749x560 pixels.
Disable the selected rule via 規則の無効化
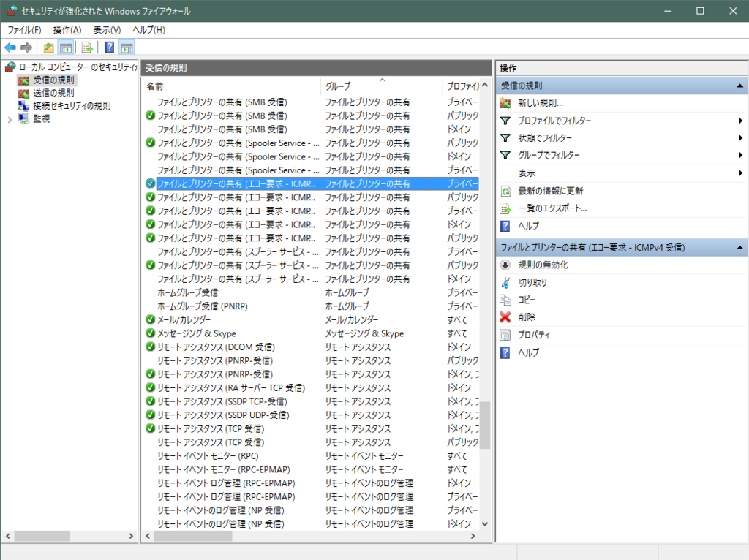[543, 265]
